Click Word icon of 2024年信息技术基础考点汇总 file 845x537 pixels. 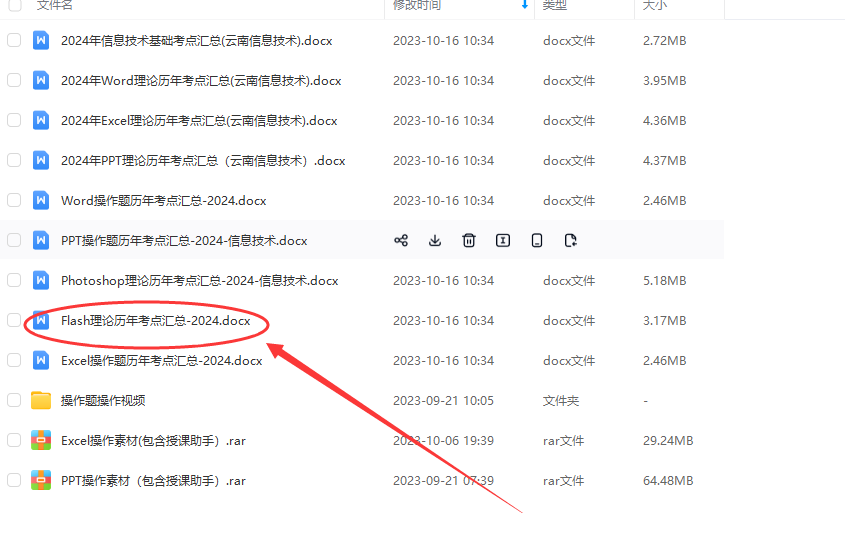point(41,40)
